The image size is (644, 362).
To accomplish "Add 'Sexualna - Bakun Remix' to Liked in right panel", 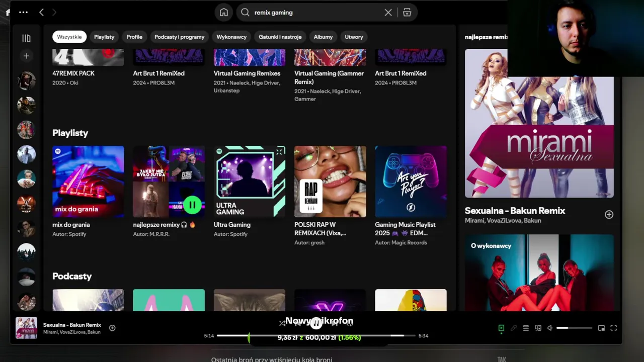I will pos(609,215).
